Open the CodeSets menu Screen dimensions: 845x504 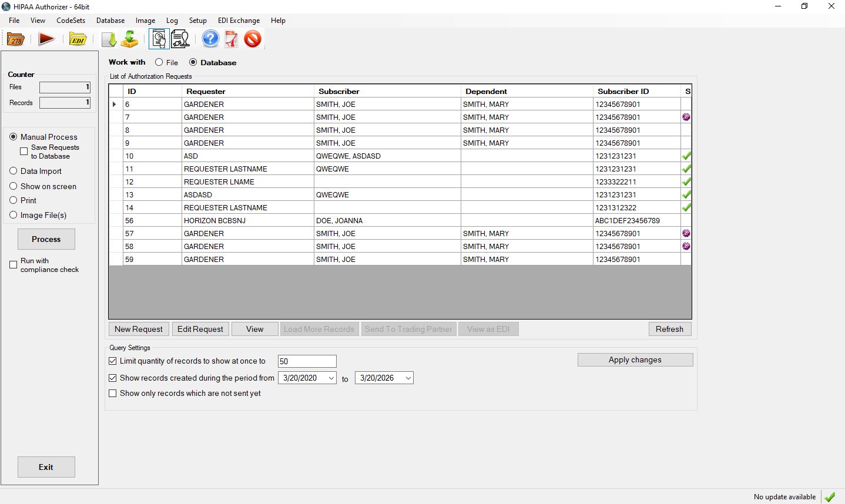point(71,20)
